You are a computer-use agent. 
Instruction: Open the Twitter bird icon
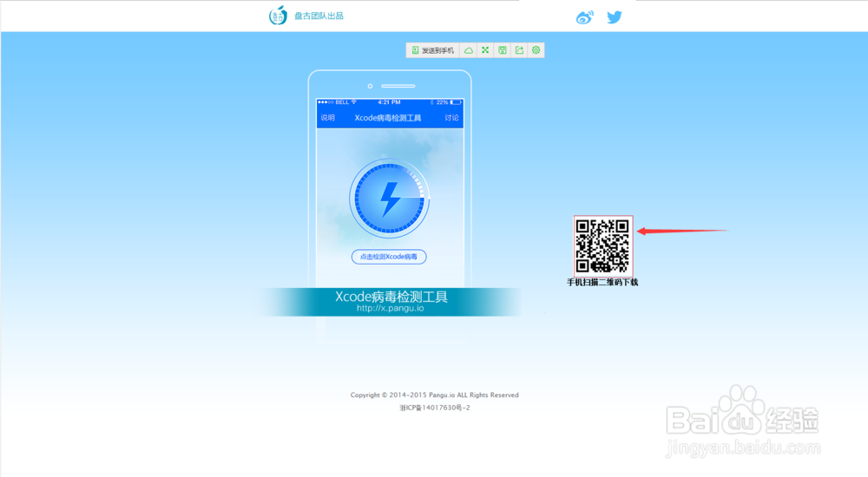[x=615, y=17]
